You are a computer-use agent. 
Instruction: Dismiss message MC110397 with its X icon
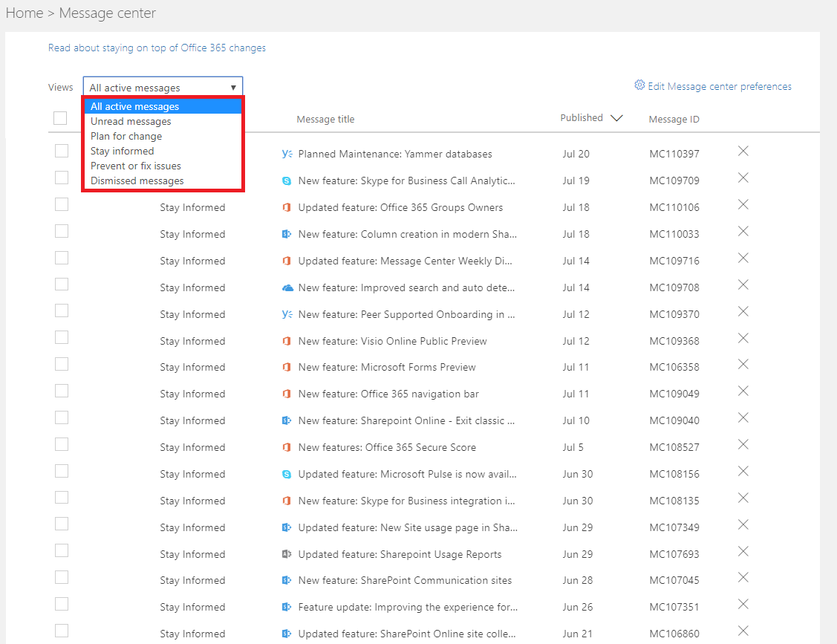point(743,152)
